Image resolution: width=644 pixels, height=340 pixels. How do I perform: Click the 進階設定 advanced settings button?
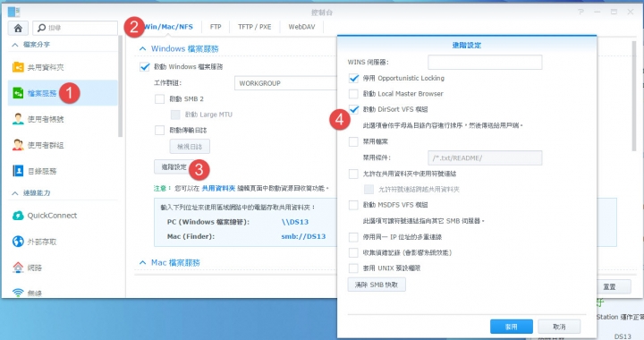[174, 167]
